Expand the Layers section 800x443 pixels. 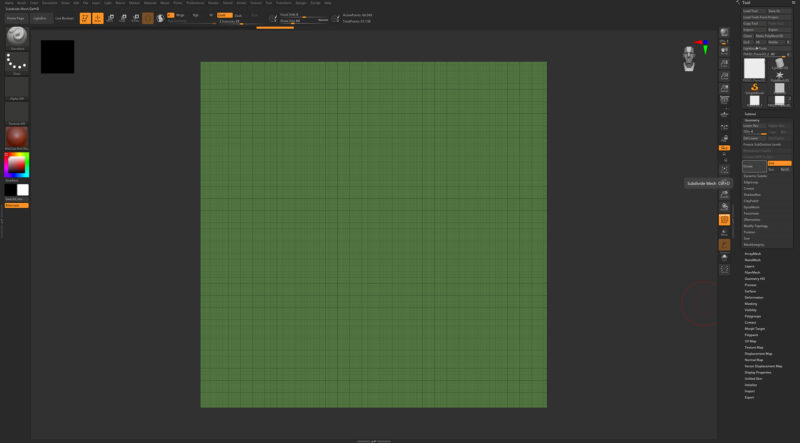point(749,266)
